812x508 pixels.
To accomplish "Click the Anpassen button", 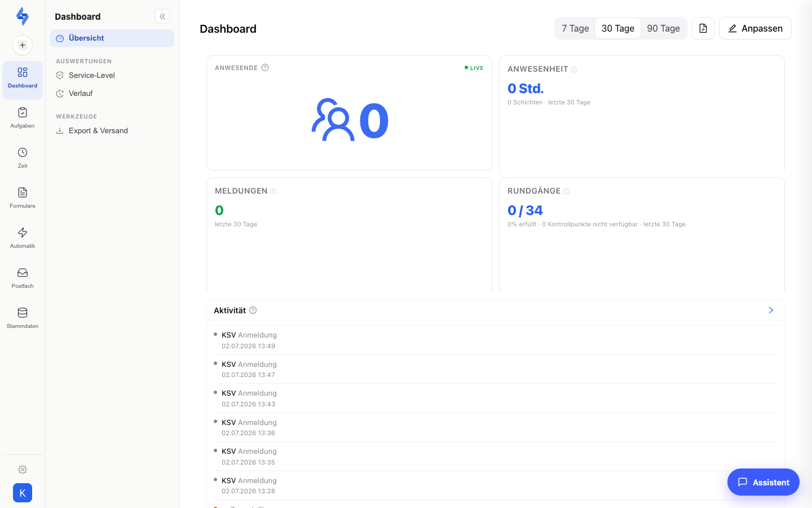I will [x=755, y=28].
